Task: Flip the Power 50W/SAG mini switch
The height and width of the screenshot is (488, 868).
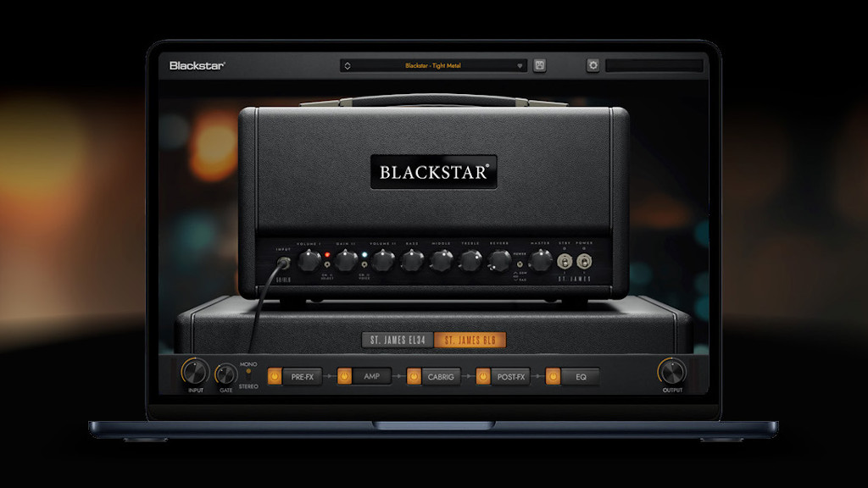Action: (x=520, y=264)
